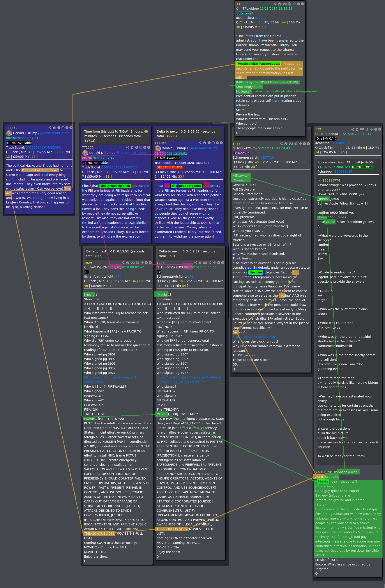The image size is (385, 588).
Task: Open Truth Social link 108858518234900212
Action: pyautogui.click(x=119, y=167)
